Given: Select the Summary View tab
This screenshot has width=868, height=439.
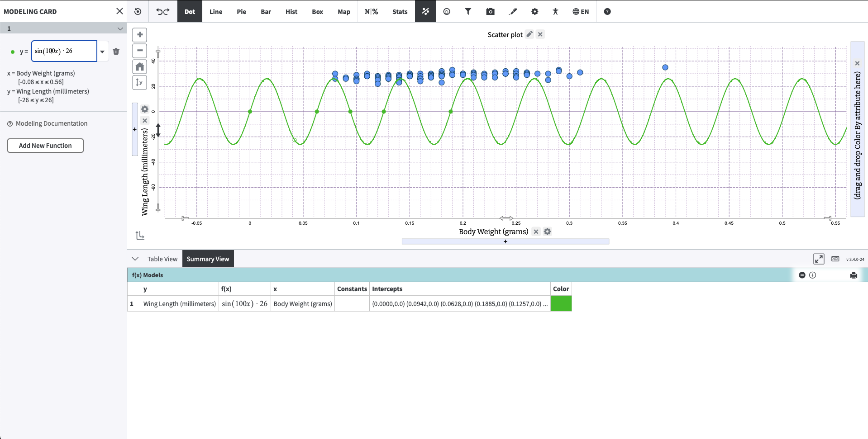Looking at the screenshot, I should pyautogui.click(x=208, y=259).
